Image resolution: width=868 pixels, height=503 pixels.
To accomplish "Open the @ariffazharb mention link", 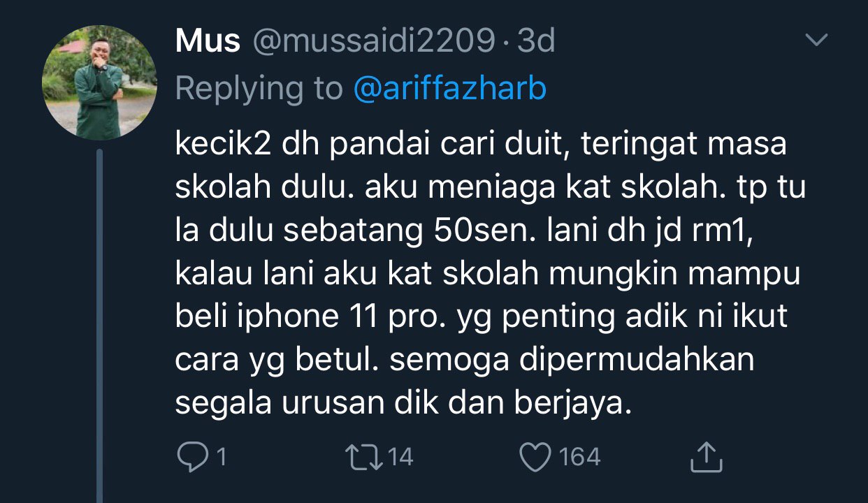I will coord(450,88).
